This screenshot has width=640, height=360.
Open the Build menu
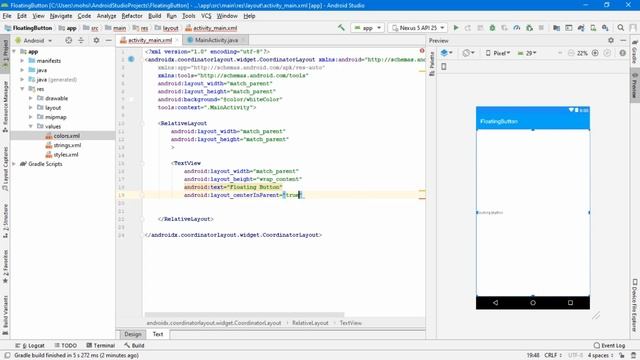154,16
